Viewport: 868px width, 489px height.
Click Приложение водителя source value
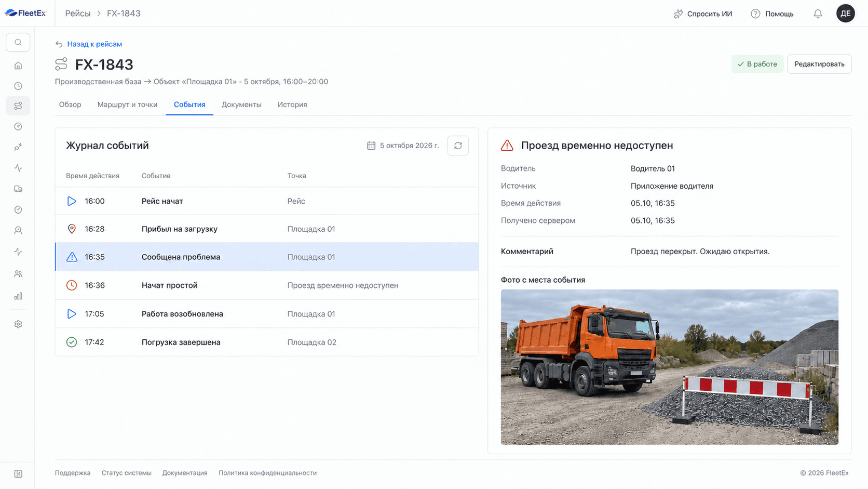click(672, 186)
